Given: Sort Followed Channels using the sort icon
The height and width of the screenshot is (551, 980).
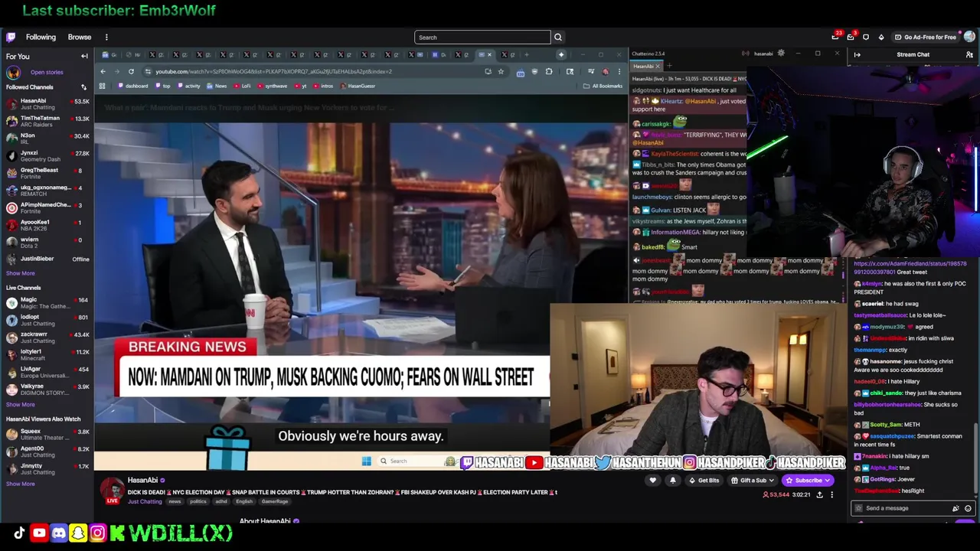Looking at the screenshot, I should (x=83, y=87).
